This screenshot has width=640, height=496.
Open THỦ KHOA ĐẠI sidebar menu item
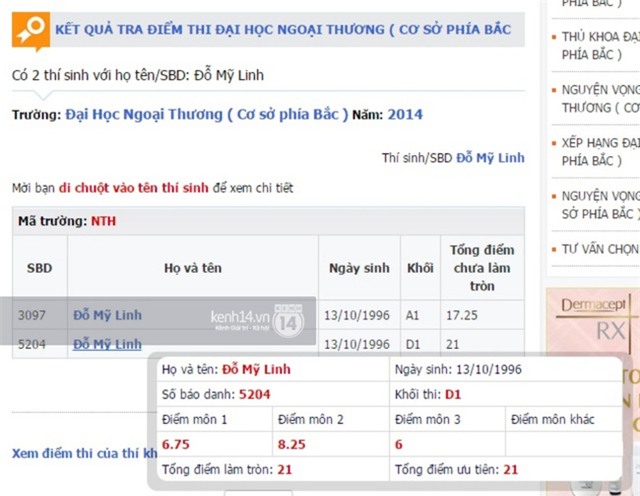coord(599,45)
